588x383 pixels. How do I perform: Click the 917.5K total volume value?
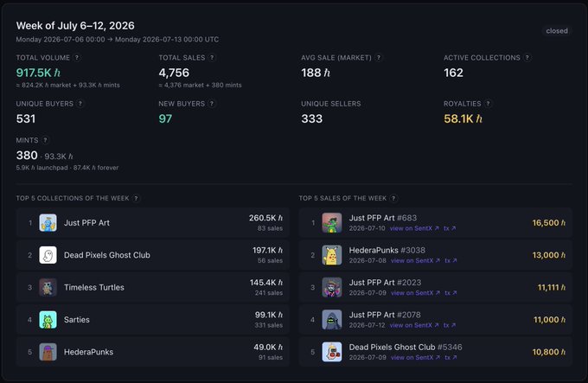coord(38,73)
